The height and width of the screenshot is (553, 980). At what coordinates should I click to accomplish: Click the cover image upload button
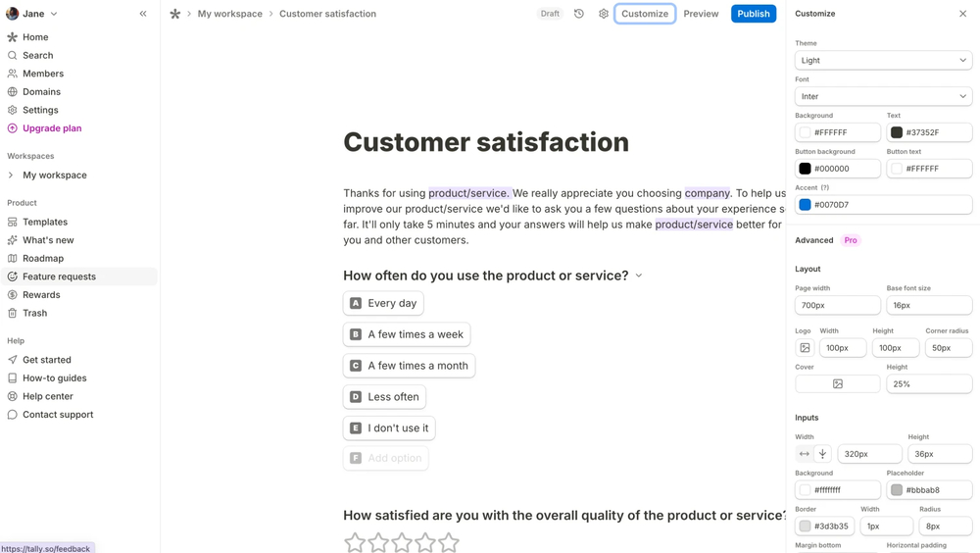(x=838, y=384)
